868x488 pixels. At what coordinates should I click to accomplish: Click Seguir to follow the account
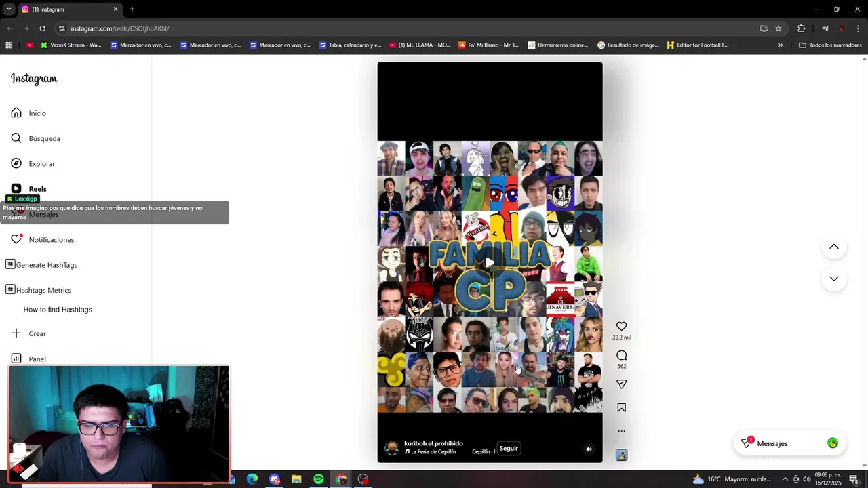tap(509, 448)
